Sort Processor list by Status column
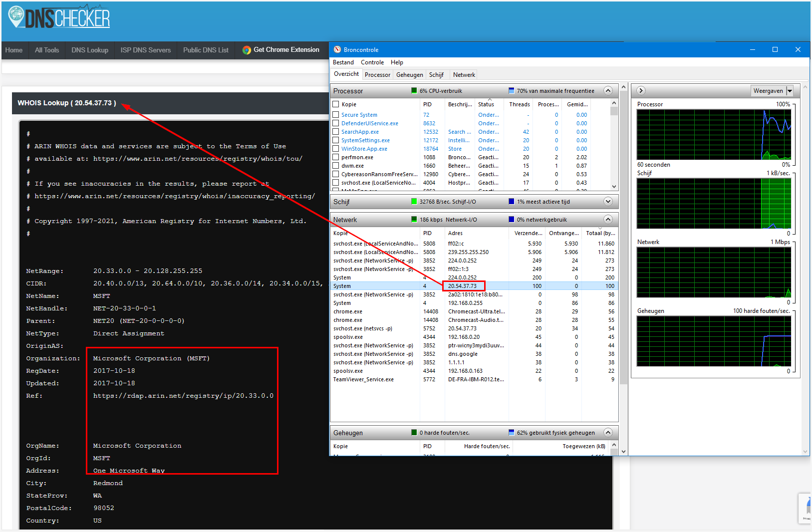 pyautogui.click(x=490, y=104)
